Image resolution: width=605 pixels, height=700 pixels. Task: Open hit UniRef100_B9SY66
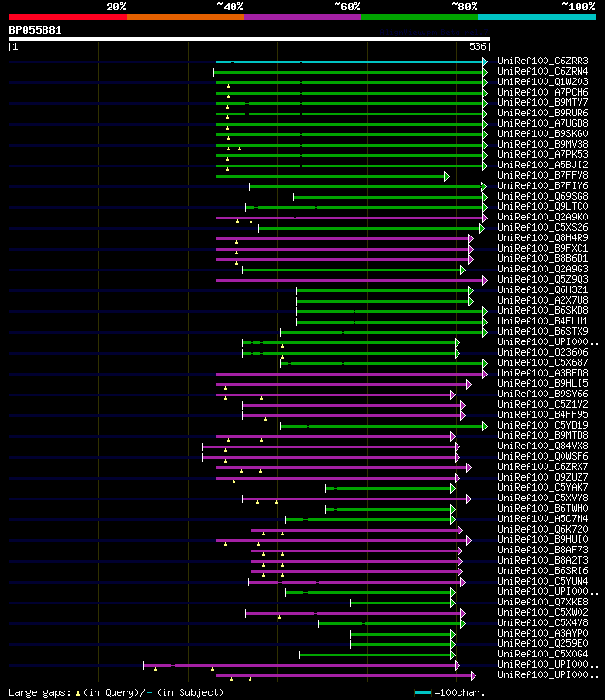coord(543,394)
